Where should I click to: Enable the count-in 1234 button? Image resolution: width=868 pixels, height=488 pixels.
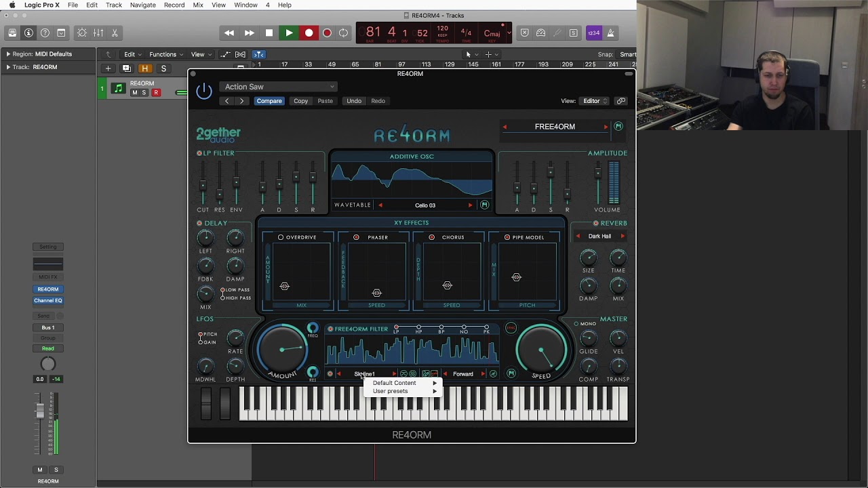pos(594,33)
